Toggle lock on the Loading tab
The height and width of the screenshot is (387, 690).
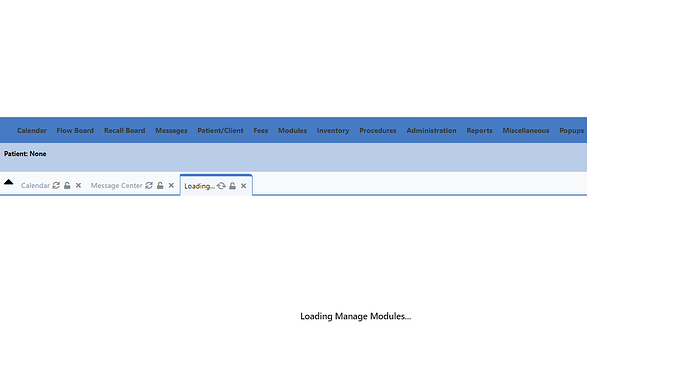(232, 186)
